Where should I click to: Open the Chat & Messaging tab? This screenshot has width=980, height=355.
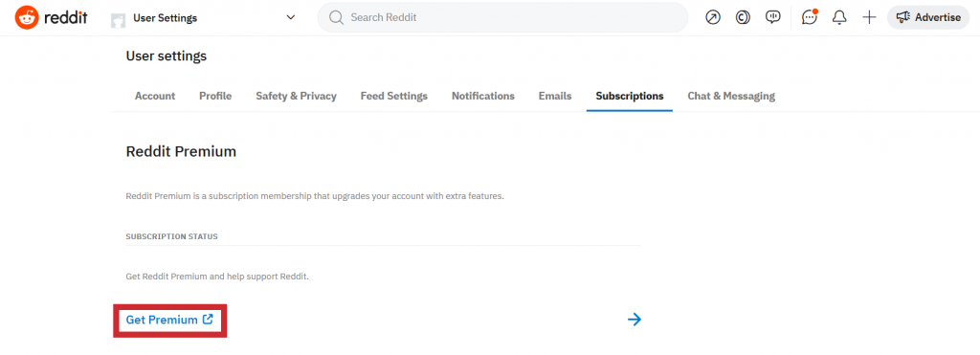[731, 97]
